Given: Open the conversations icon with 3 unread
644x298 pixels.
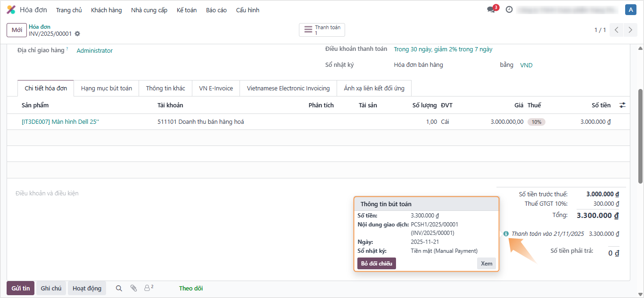Looking at the screenshot, I should (491, 9).
